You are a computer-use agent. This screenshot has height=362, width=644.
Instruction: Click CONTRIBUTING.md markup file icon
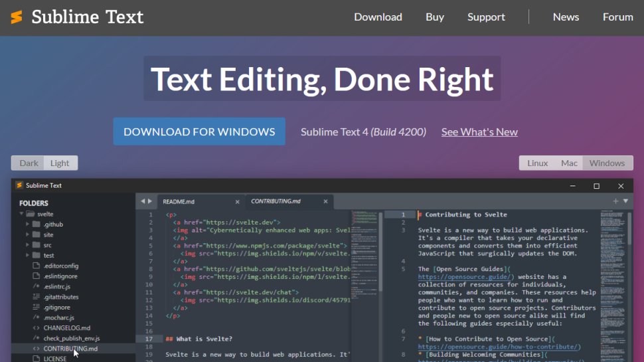coord(36,349)
